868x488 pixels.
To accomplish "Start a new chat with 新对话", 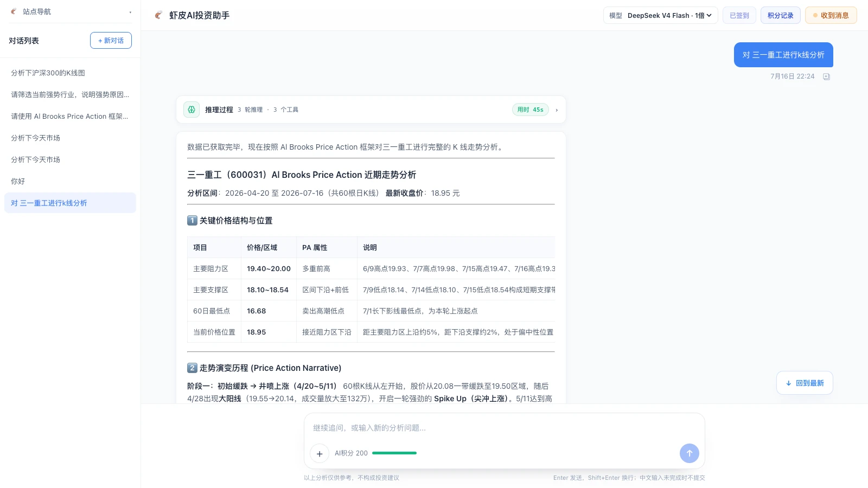I will (x=111, y=41).
